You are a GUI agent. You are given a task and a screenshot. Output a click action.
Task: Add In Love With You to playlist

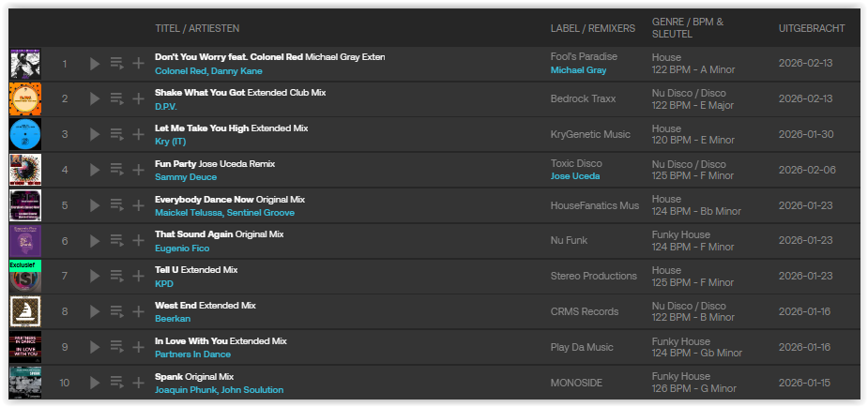point(138,347)
